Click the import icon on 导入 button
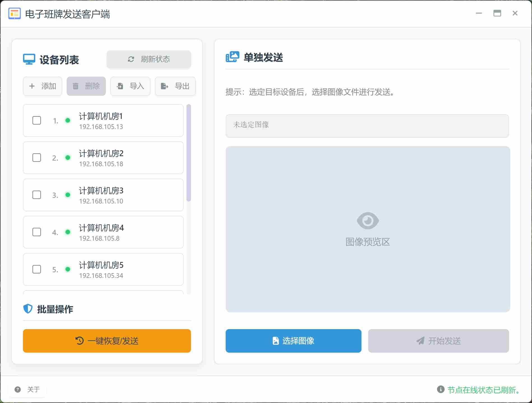Screen dimensions: 532x403 click(x=120, y=86)
